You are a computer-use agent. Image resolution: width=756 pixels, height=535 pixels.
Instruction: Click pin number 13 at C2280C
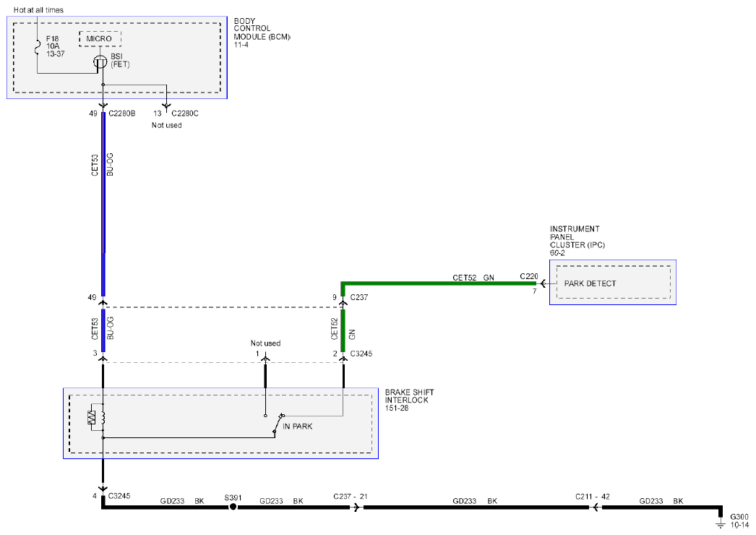click(x=157, y=114)
